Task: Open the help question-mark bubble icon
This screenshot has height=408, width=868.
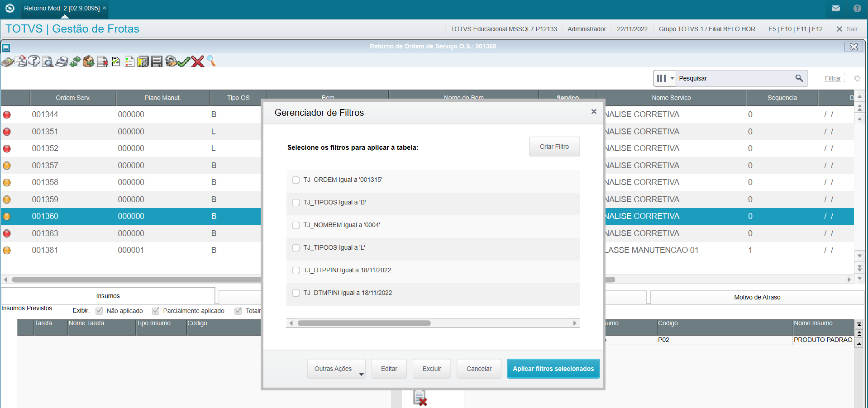Action: [34, 61]
